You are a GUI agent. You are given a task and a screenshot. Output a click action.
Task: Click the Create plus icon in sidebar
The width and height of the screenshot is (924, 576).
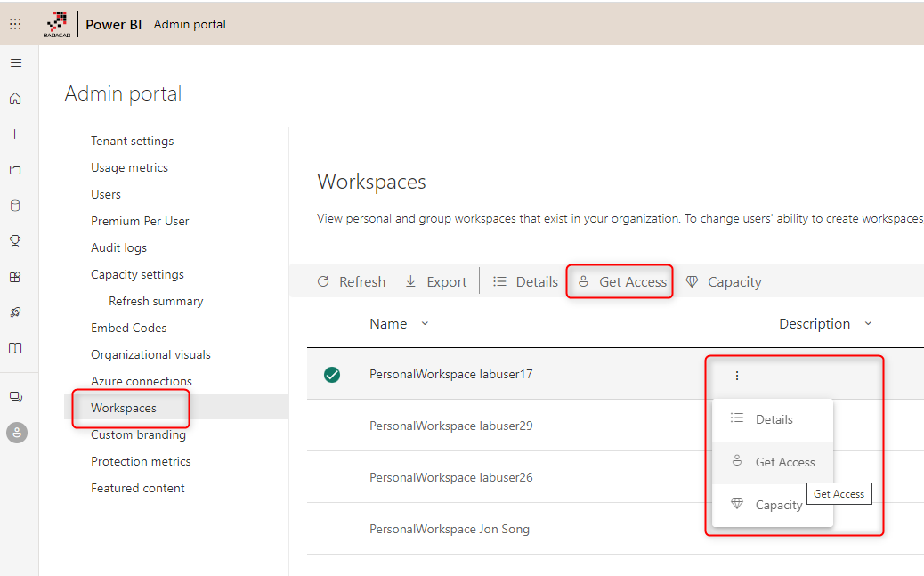[15, 134]
